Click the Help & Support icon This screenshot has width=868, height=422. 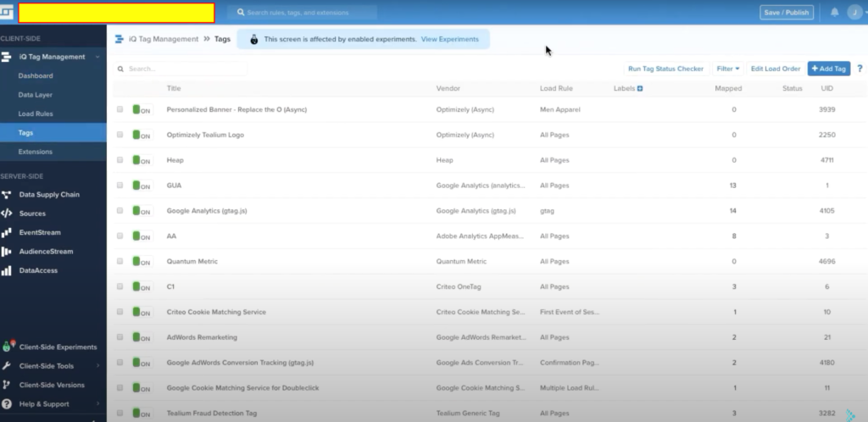6,403
